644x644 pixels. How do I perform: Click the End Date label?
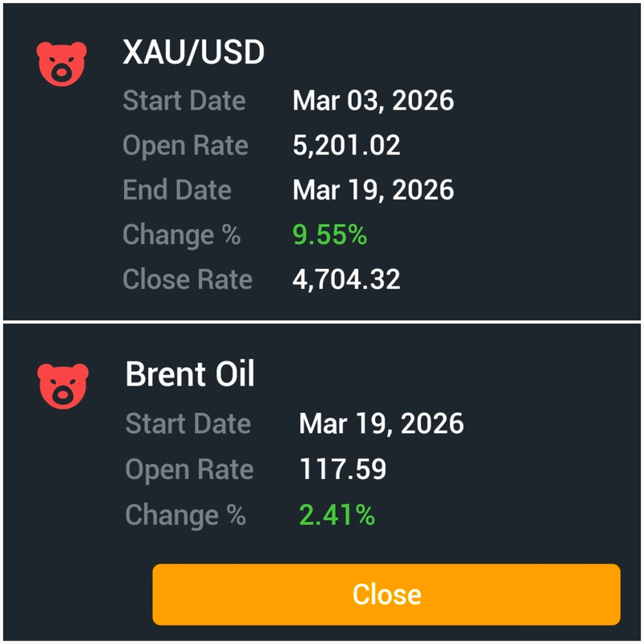click(176, 190)
